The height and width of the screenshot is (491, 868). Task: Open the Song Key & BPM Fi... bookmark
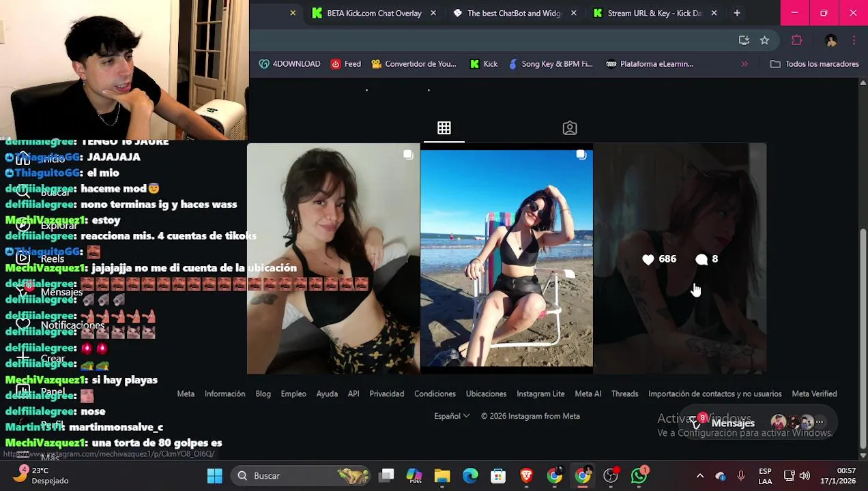click(x=550, y=64)
